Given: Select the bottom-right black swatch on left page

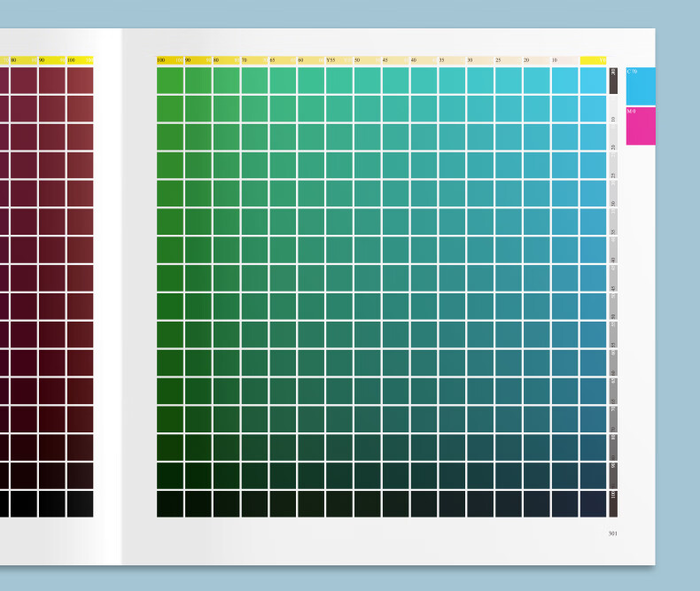Looking at the screenshot, I should pyautogui.click(x=80, y=503).
